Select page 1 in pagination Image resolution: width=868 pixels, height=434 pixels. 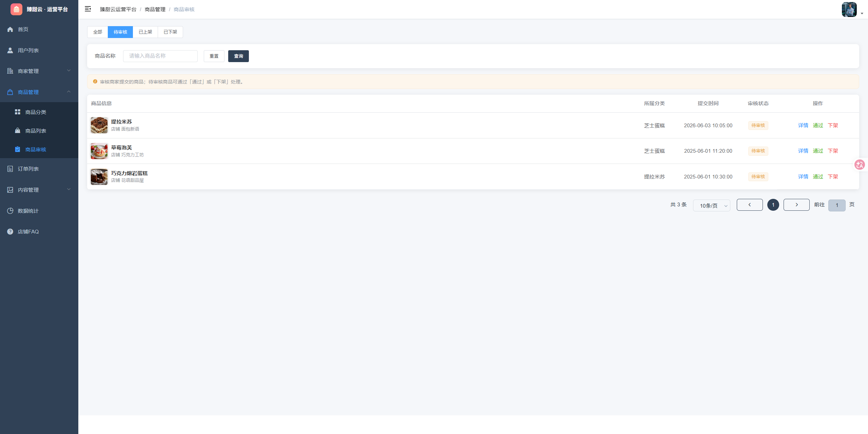click(773, 205)
